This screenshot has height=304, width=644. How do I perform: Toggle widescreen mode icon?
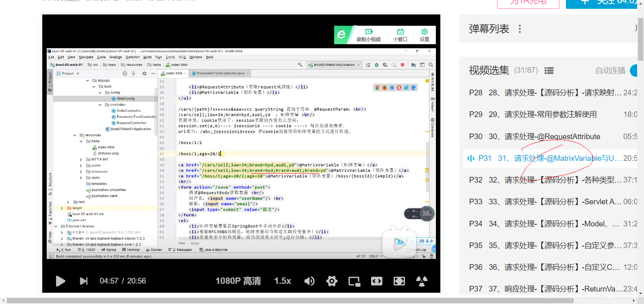[377, 281]
